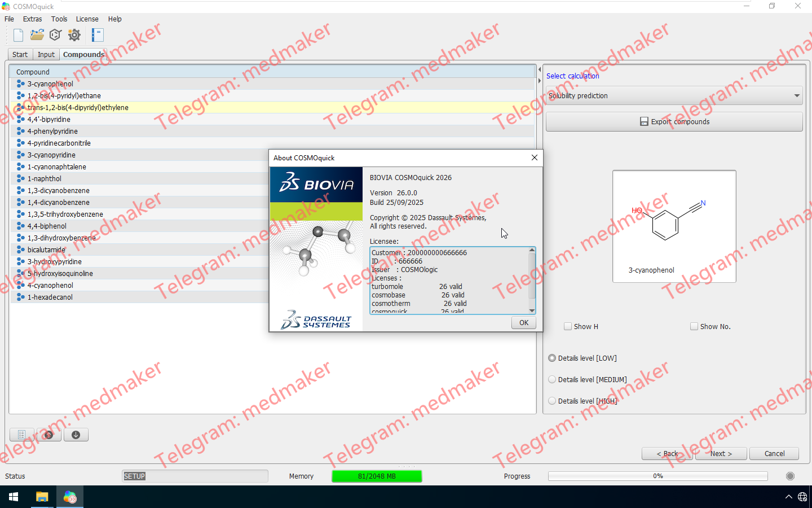Open the File menu
The height and width of the screenshot is (508, 812).
click(x=10, y=19)
